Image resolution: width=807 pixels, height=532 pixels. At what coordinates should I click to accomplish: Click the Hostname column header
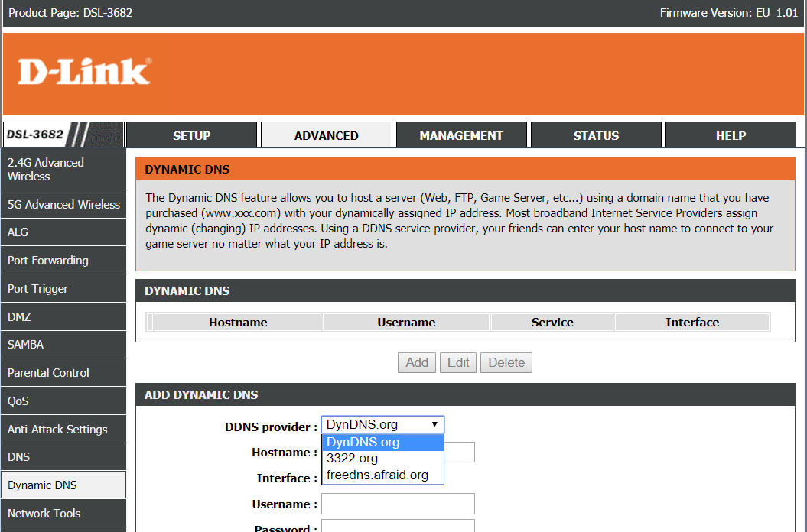coord(238,322)
